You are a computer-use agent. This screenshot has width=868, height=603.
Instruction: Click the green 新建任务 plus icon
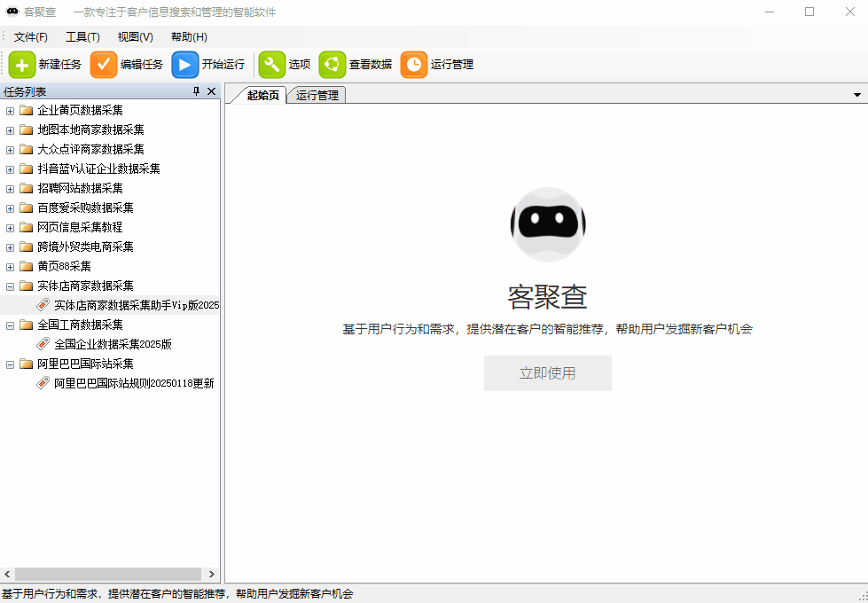(x=22, y=65)
